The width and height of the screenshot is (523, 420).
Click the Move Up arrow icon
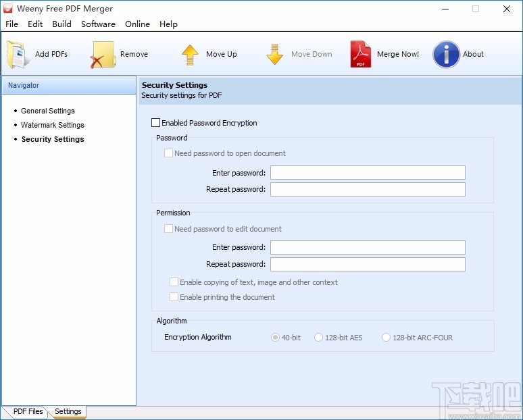coord(190,55)
